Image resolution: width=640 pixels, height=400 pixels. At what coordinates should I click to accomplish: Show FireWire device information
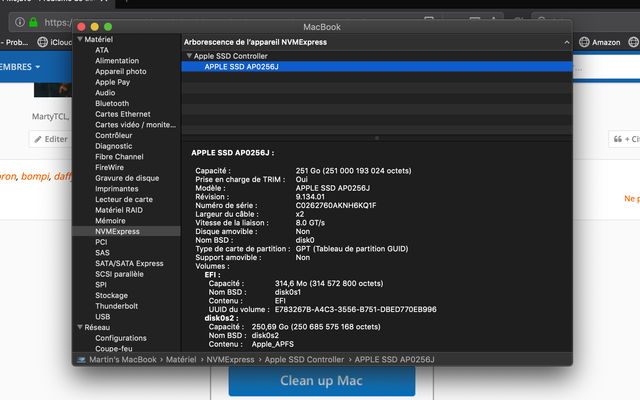click(x=109, y=167)
